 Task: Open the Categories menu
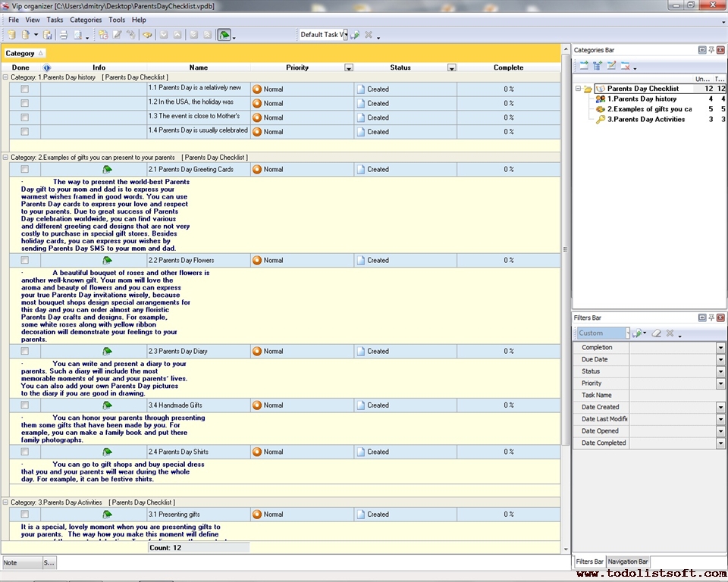click(86, 20)
